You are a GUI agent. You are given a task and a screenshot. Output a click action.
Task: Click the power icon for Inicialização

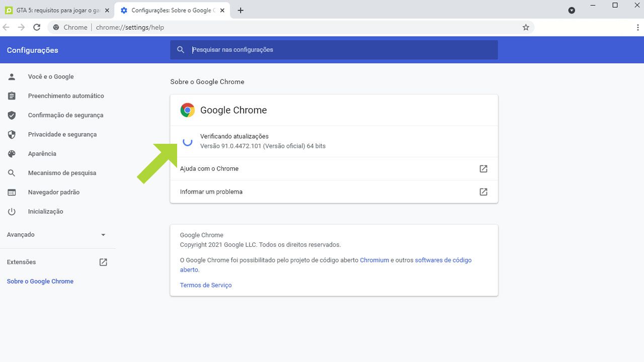[x=12, y=212]
